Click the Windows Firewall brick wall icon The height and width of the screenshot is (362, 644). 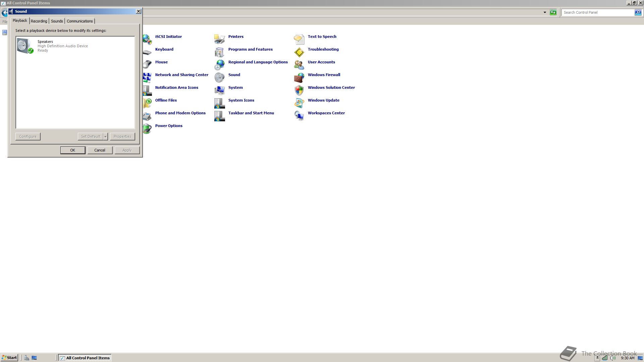[299, 77]
